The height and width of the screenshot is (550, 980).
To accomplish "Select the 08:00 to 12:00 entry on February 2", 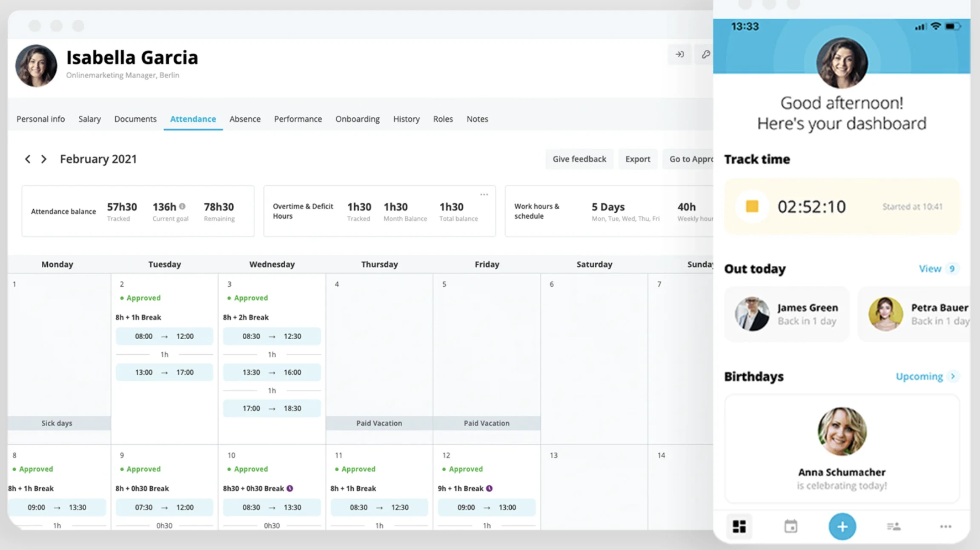I will [x=164, y=336].
